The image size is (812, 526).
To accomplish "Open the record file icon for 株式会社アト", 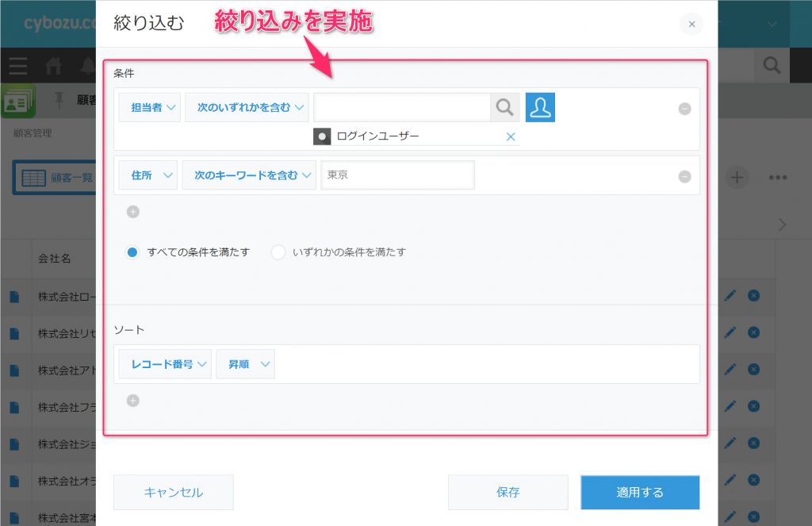I will (x=14, y=371).
